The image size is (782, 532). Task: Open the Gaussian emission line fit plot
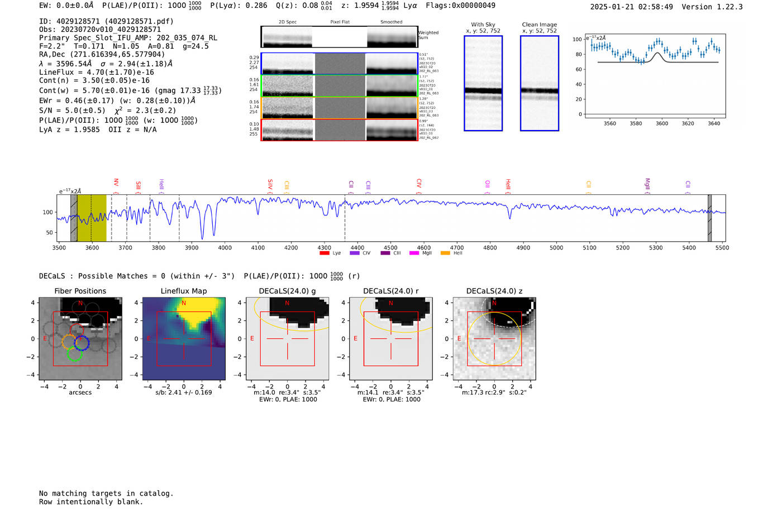tap(655, 76)
